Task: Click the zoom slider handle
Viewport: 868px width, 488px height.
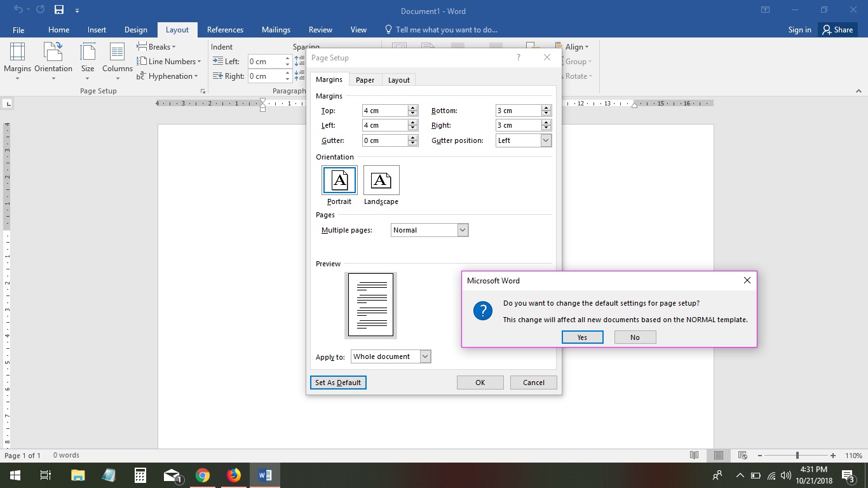Action: coord(797,456)
